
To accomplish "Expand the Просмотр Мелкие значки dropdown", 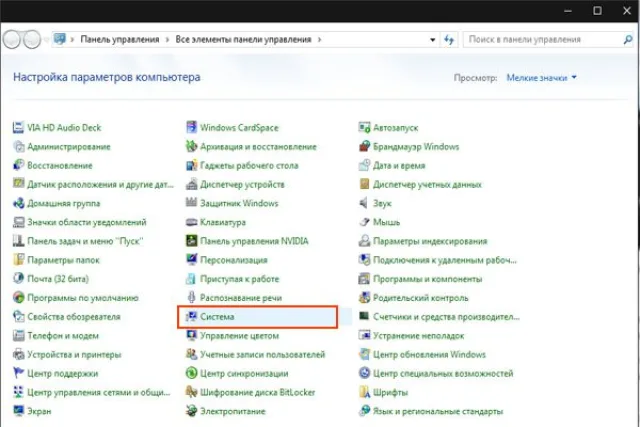I will 542,78.
